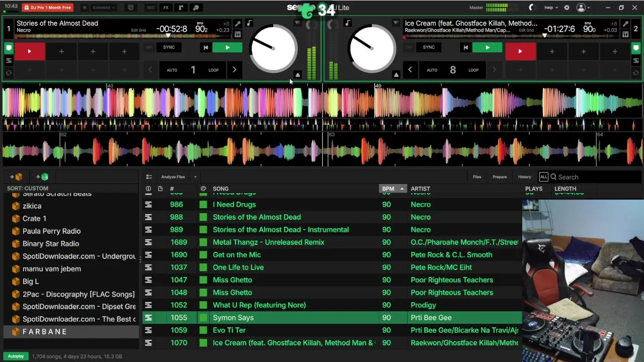Sort the library by the BPM column
The image size is (644, 362).
coord(392,189)
